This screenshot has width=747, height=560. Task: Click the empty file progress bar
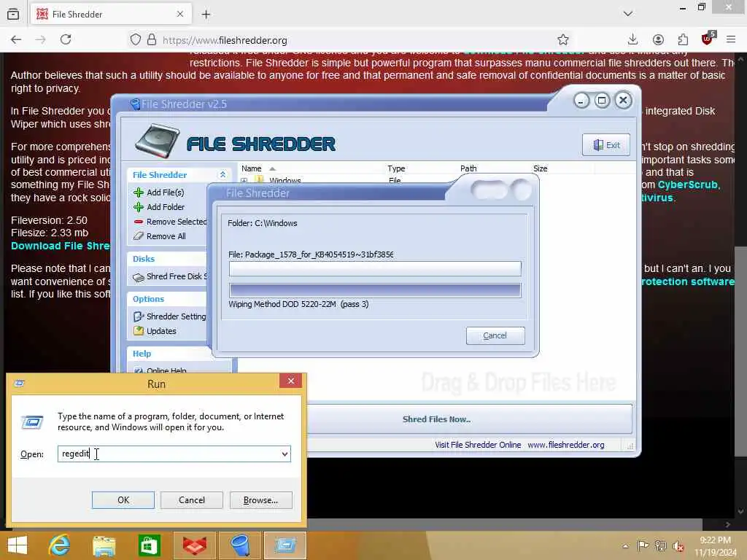coord(375,268)
